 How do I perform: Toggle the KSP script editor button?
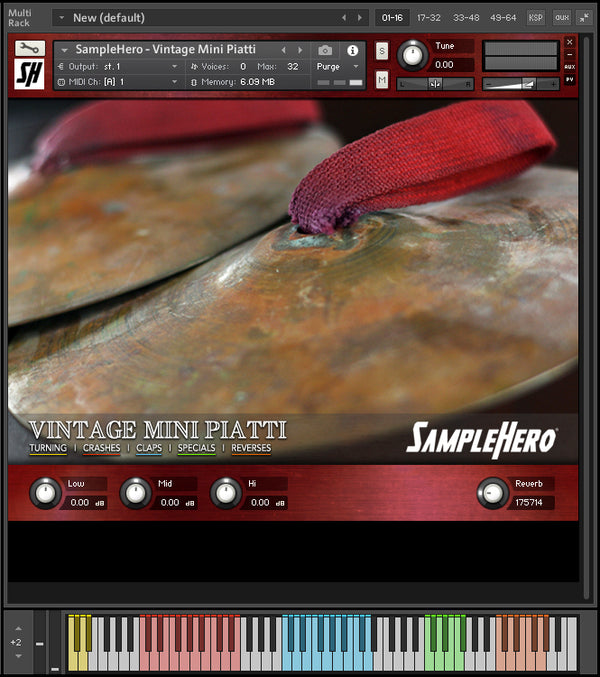536,18
